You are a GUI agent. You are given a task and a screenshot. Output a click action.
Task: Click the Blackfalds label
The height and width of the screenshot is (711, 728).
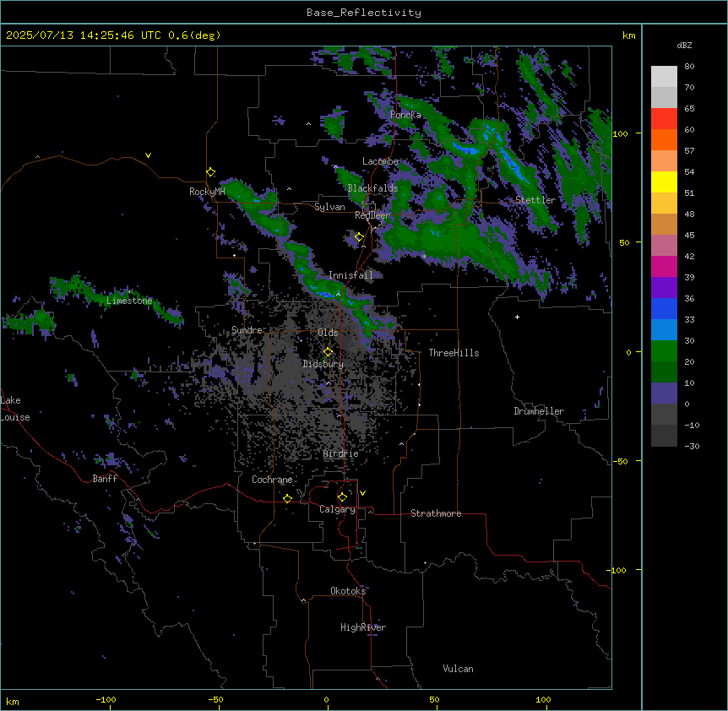click(372, 188)
